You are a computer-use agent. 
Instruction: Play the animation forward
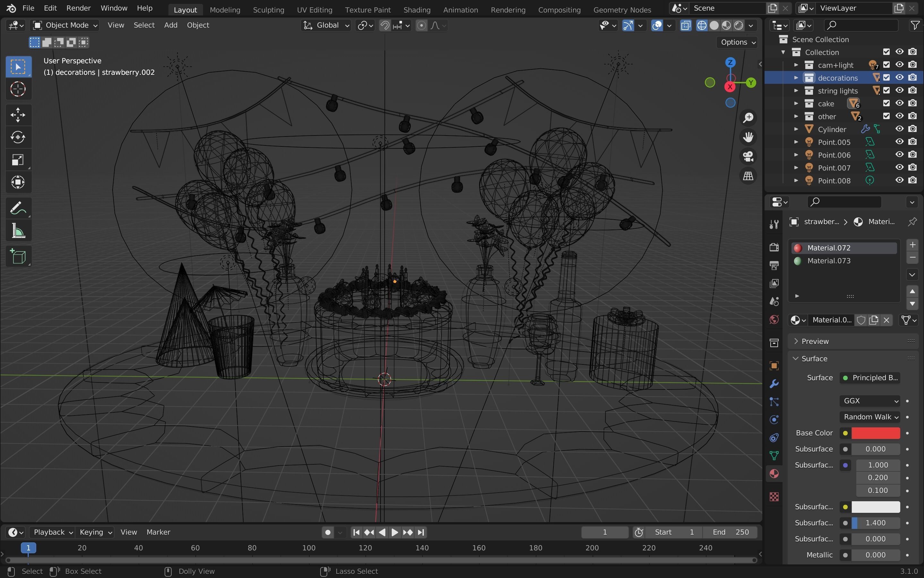tap(395, 532)
